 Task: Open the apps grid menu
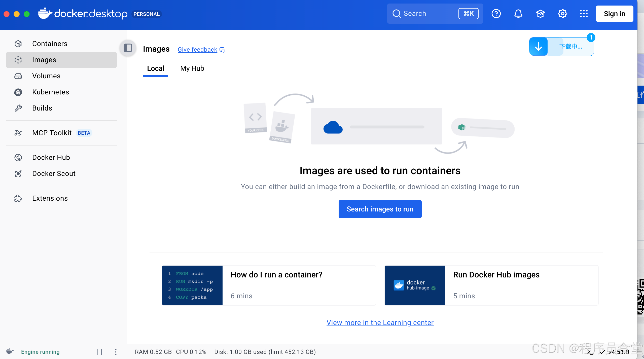coord(584,14)
